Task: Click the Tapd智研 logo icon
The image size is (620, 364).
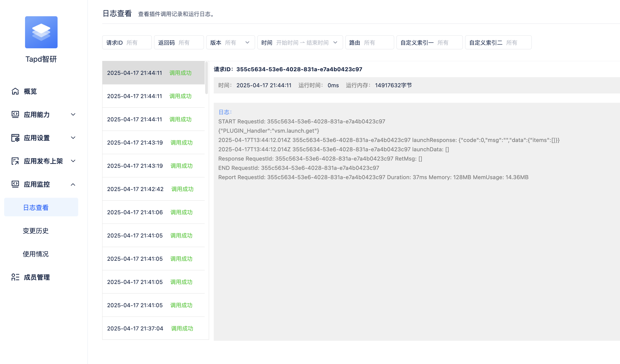Action: pos(41,32)
